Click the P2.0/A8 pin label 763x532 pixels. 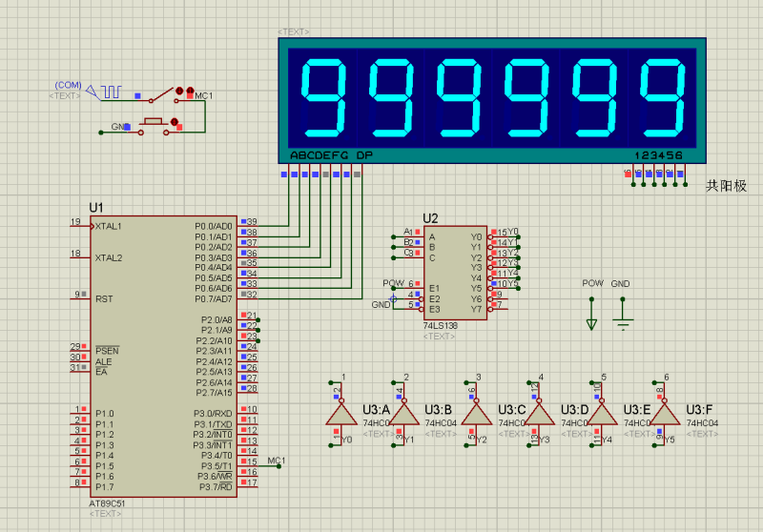coord(217,320)
